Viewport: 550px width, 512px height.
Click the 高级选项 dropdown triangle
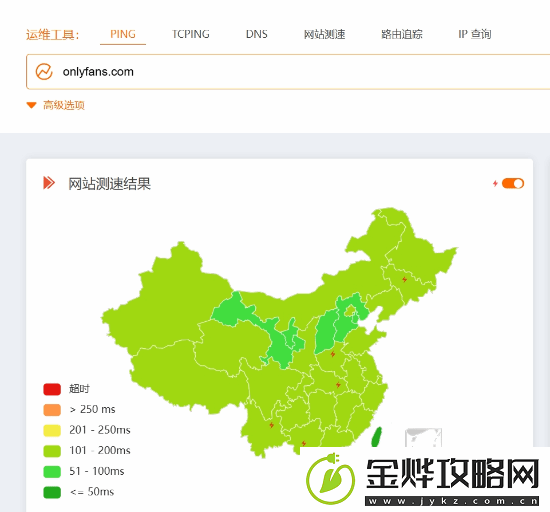[32, 105]
